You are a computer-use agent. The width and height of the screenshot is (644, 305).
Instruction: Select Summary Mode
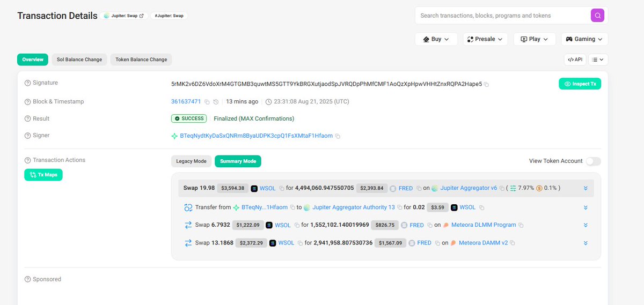(x=238, y=161)
